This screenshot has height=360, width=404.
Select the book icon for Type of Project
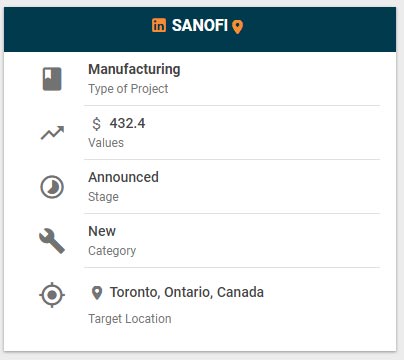coord(52,79)
